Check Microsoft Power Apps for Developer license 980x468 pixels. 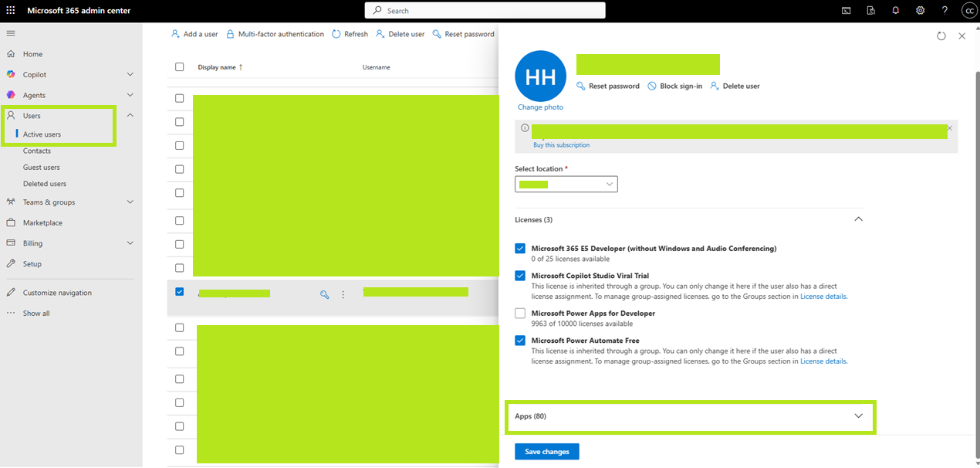click(520, 314)
